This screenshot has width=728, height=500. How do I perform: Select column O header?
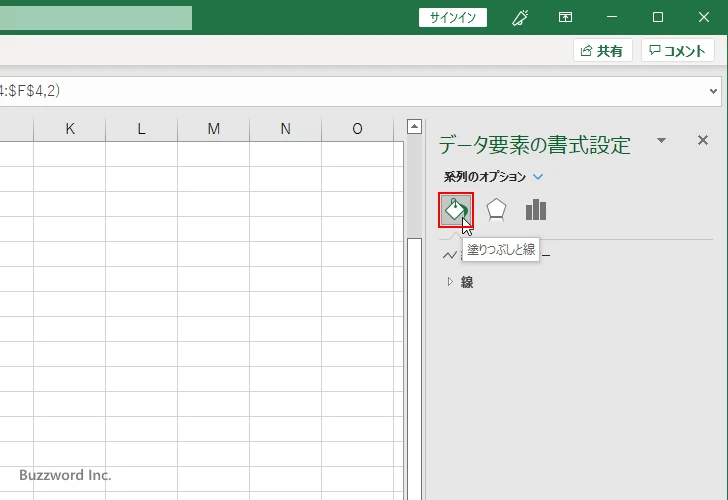pos(358,128)
